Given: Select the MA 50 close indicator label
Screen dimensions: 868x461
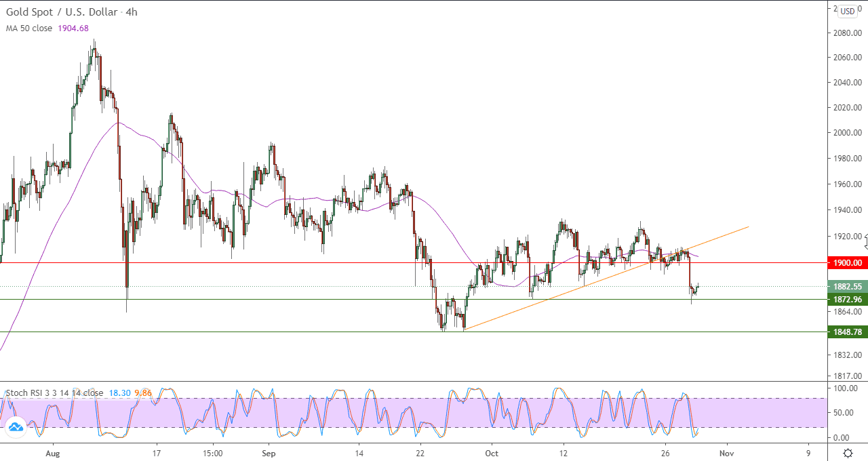Looking at the screenshot, I should tap(28, 28).
